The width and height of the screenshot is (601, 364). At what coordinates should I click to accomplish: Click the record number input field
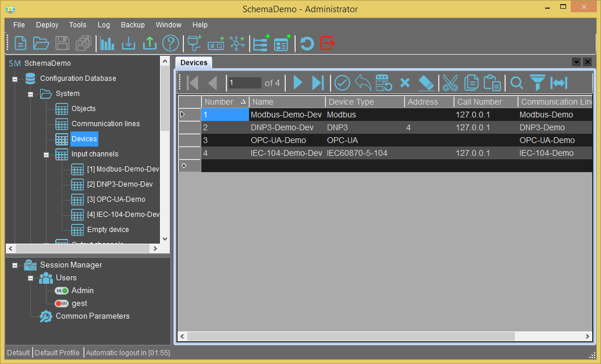(x=245, y=83)
